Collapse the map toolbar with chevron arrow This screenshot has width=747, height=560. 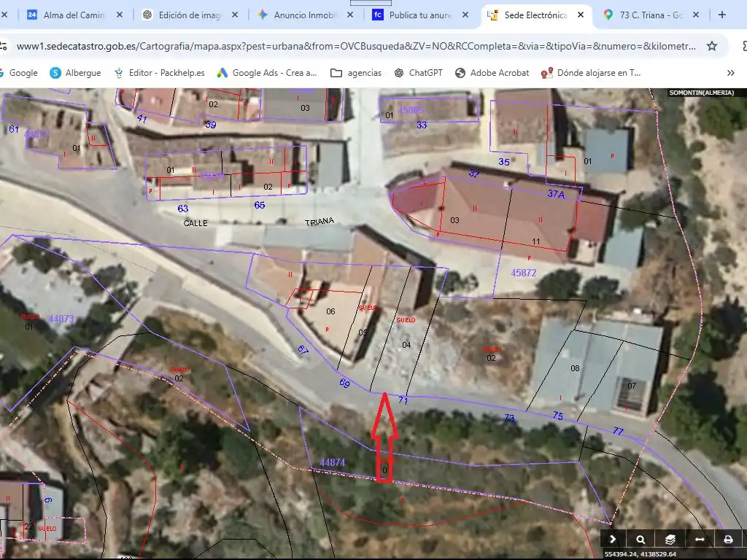[613, 539]
